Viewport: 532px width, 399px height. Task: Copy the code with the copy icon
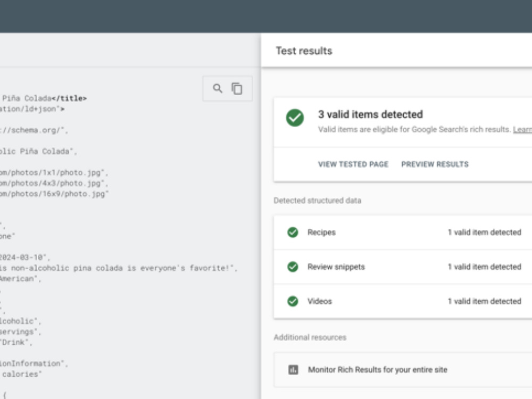coord(237,88)
